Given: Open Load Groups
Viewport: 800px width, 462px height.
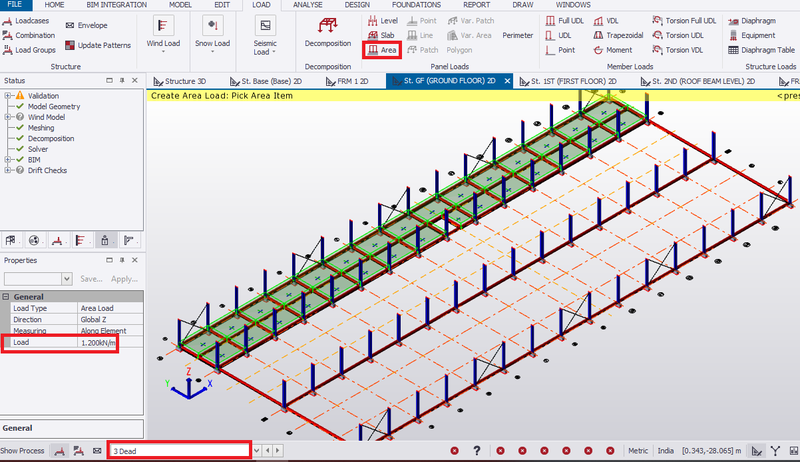Looking at the screenshot, I should click(x=29, y=50).
